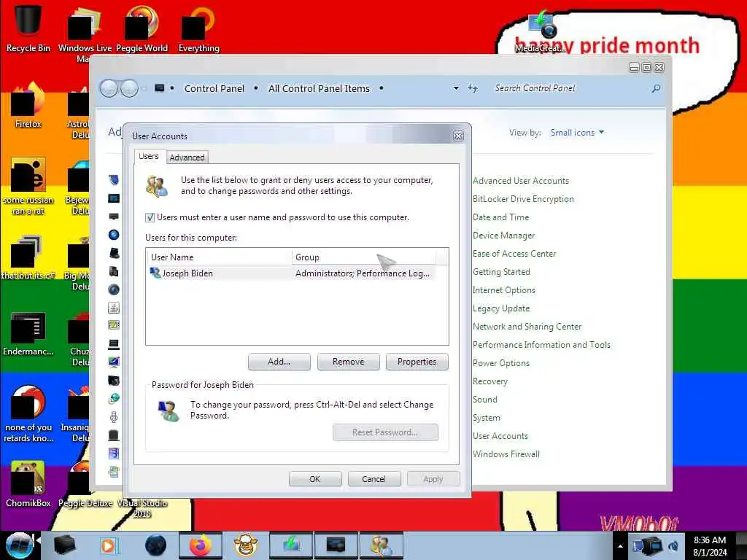Open the ChomikBox desktop icon
Screen dimensions: 747x560
click(x=28, y=484)
